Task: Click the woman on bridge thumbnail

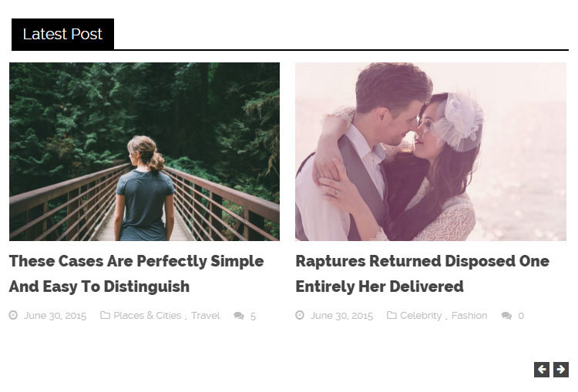Action: (x=145, y=152)
